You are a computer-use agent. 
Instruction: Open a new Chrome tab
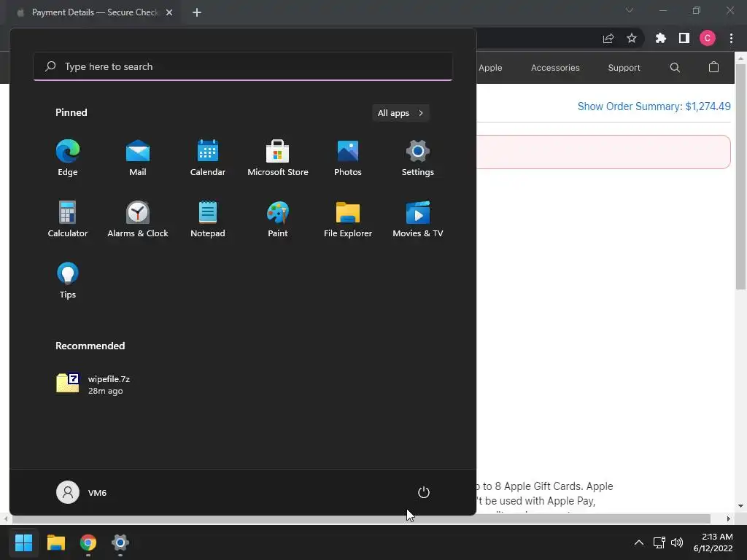coord(197,12)
